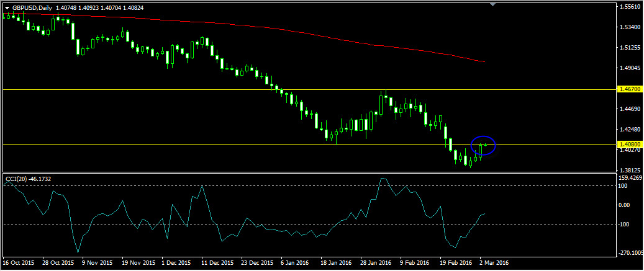
Task: Click the 6 Jan 2016 date label
Action: point(295,264)
